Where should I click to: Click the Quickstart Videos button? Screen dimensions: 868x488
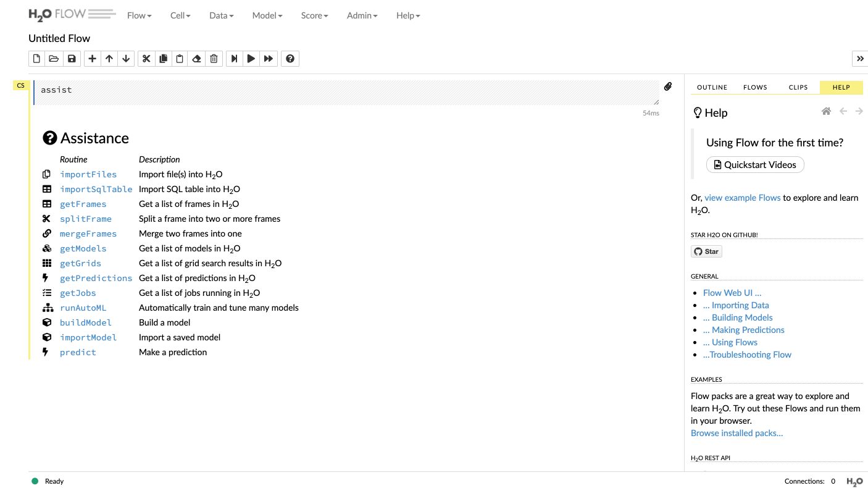point(756,164)
